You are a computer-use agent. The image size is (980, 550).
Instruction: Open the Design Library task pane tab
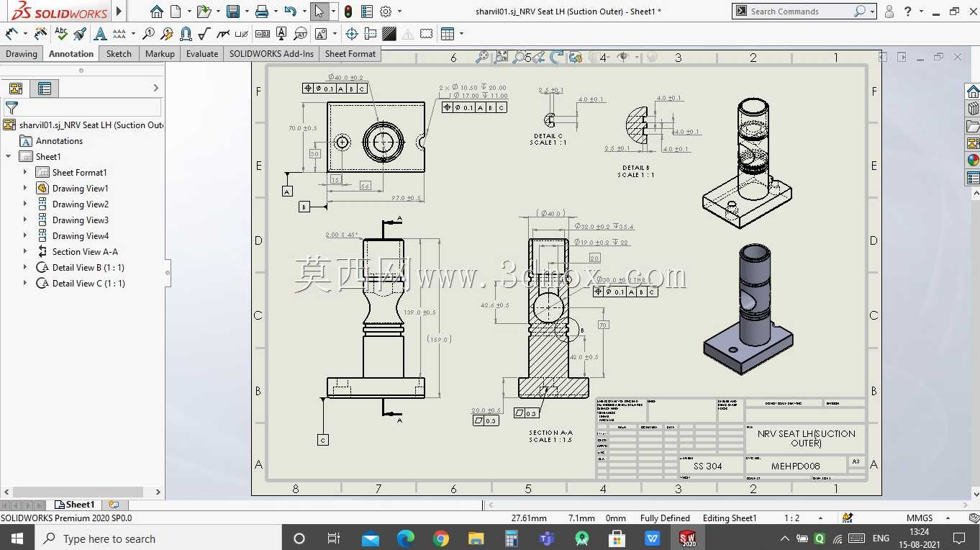tap(973, 108)
